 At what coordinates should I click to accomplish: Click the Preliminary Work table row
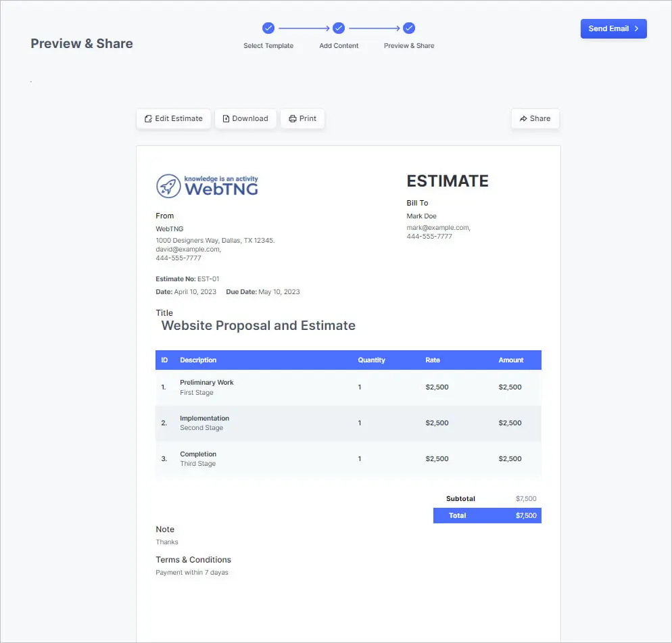(347, 387)
